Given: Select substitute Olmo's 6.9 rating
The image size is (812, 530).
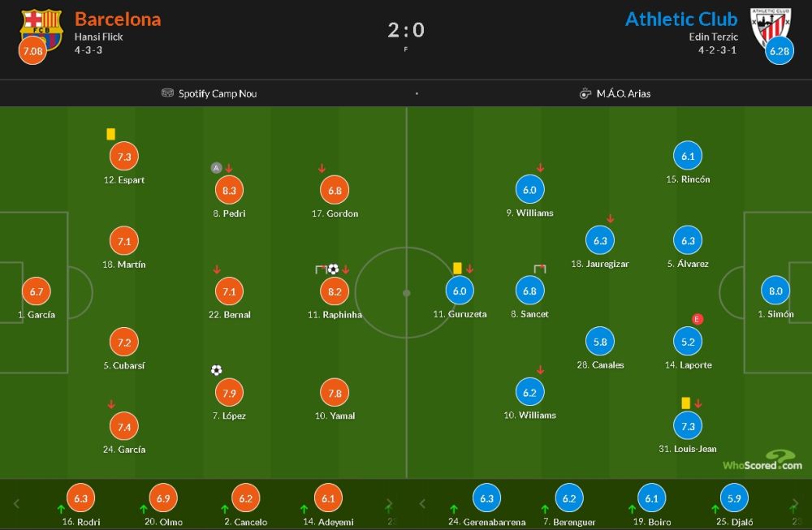Looking at the screenshot, I should point(163,498).
